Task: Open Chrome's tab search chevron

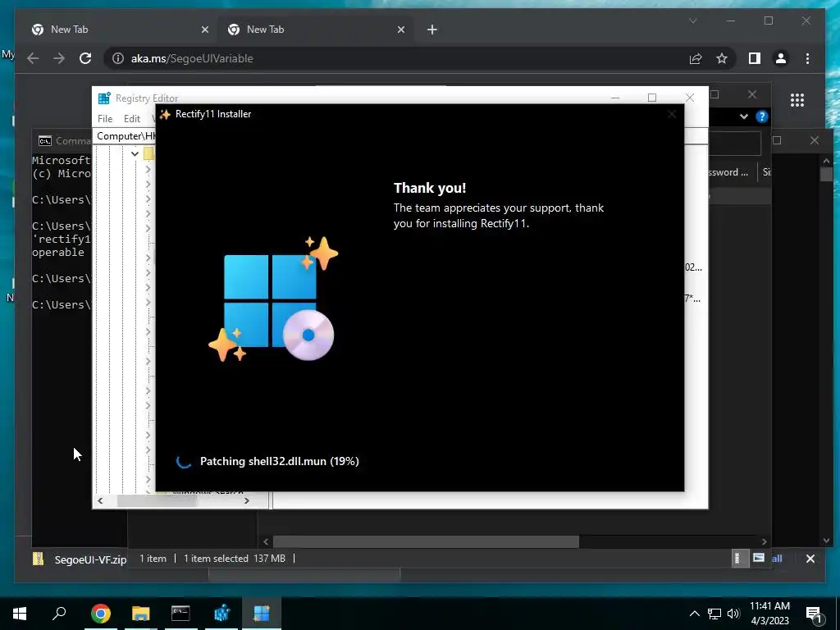Action: point(692,21)
